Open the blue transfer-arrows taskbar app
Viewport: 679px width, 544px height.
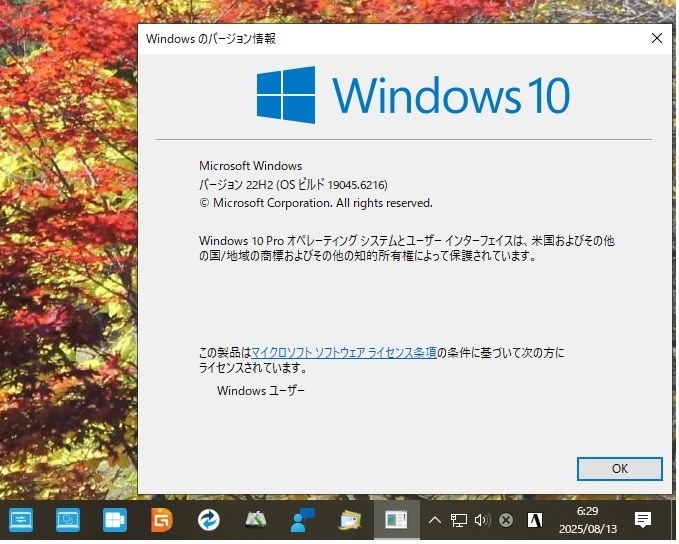coord(21,519)
